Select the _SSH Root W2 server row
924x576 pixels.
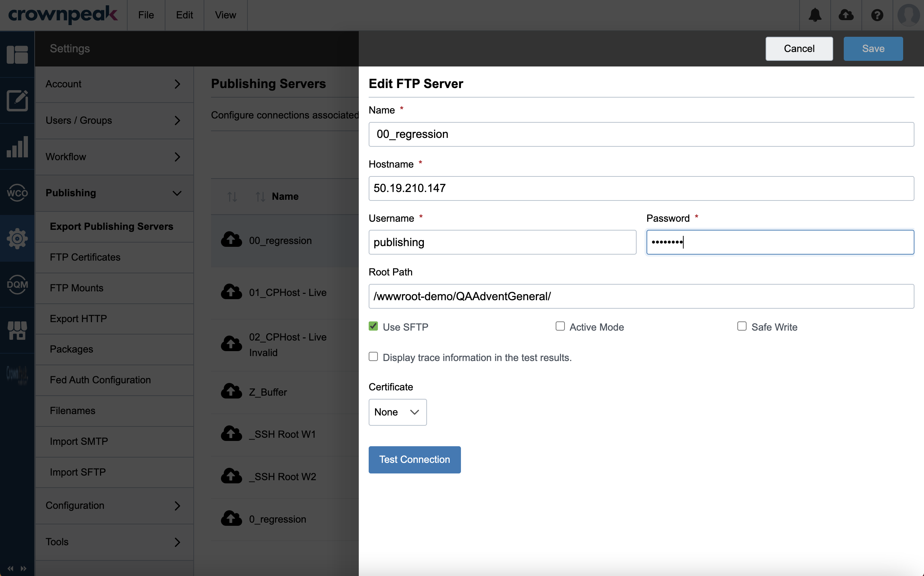click(x=285, y=477)
